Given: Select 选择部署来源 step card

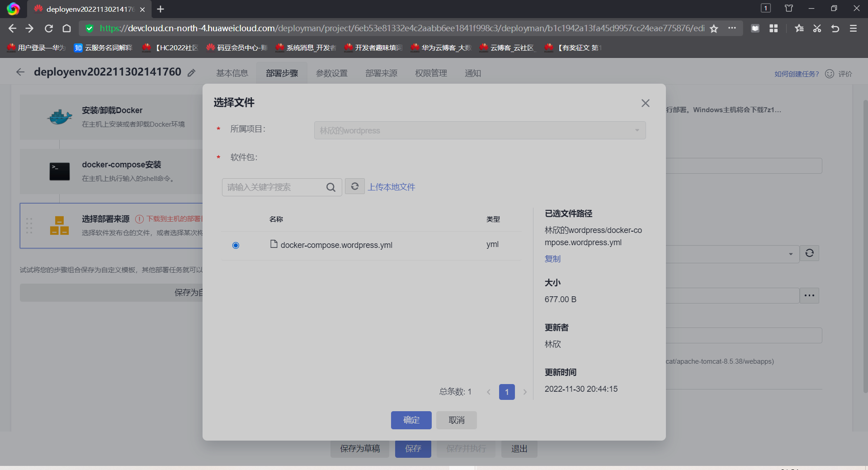Looking at the screenshot, I should pos(111,226).
